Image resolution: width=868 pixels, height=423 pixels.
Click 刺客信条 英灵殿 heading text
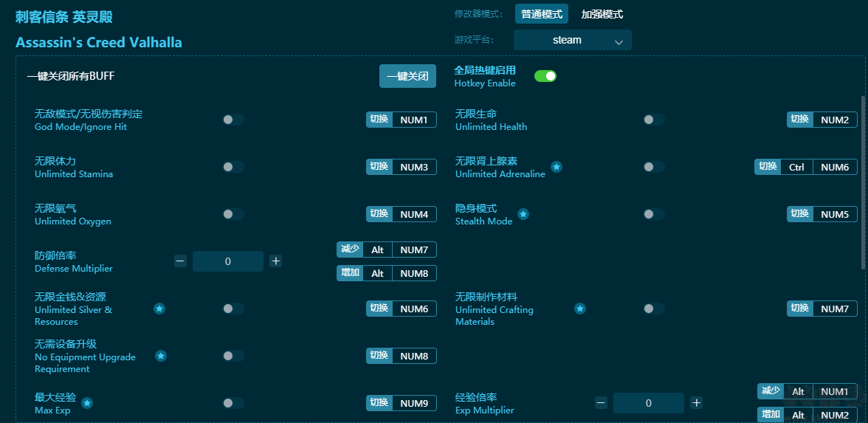pyautogui.click(x=63, y=16)
